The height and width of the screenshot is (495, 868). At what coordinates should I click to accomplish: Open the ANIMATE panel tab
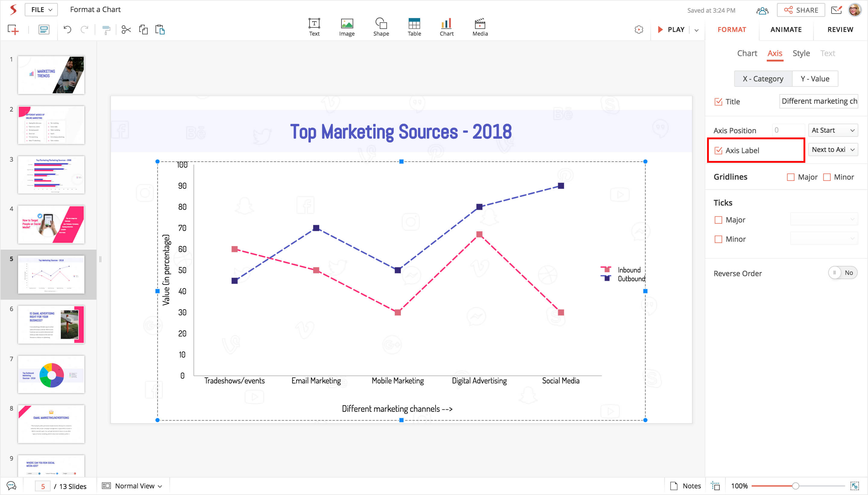coord(786,30)
